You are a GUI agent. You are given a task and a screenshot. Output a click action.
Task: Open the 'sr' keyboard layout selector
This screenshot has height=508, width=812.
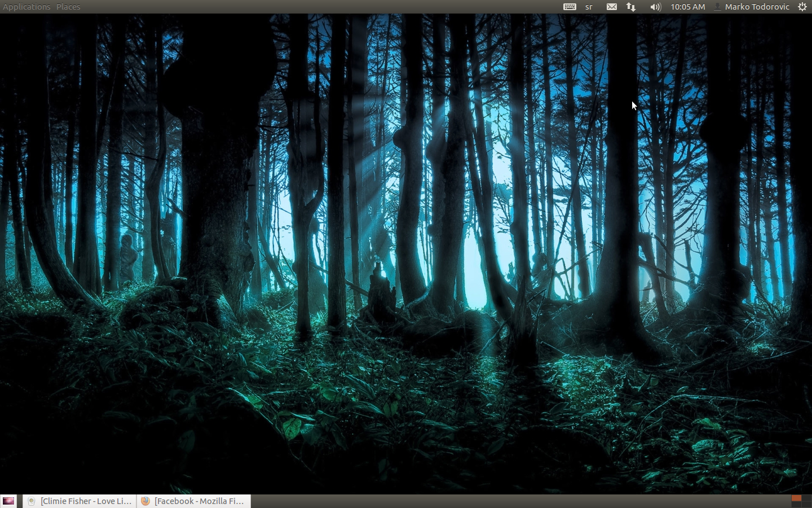coord(589,7)
